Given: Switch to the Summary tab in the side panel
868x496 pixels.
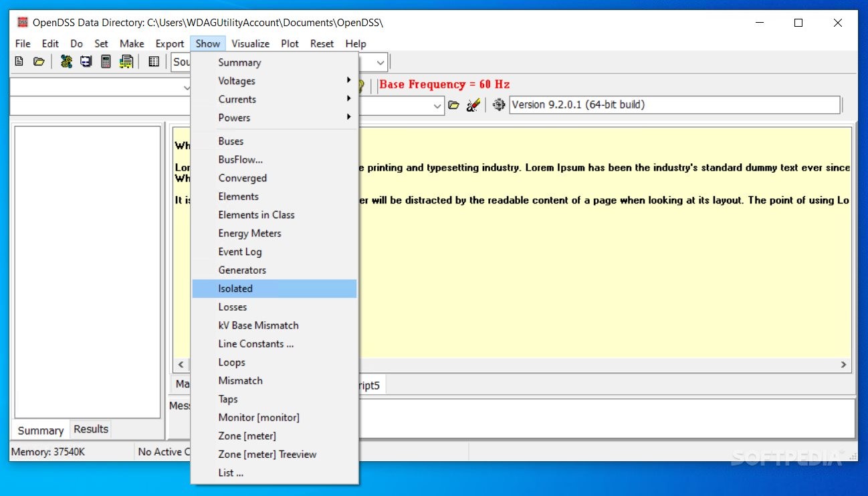Looking at the screenshot, I should coord(40,430).
